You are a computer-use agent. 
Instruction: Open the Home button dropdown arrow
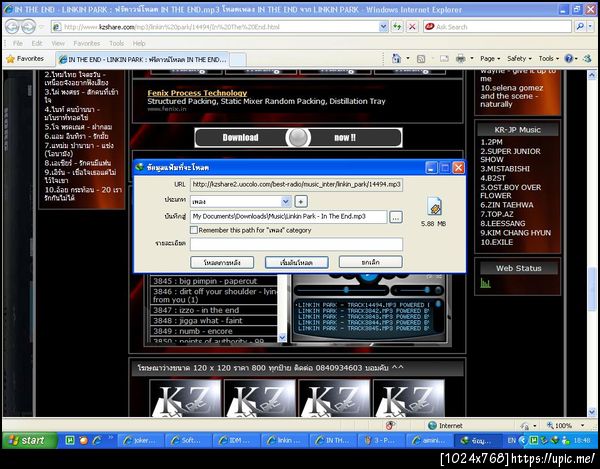pos(408,59)
